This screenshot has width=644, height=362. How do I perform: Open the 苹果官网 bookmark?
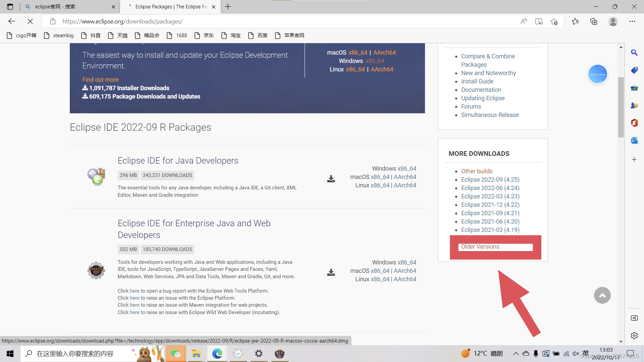290,36
